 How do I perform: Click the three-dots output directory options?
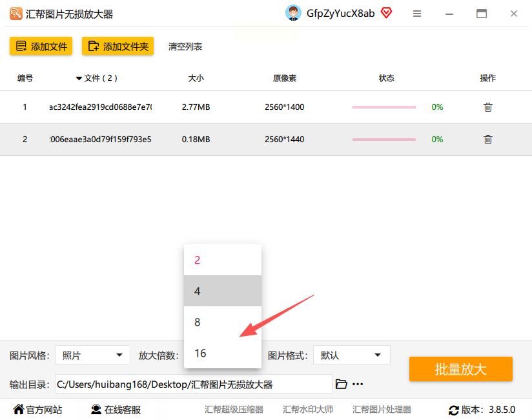(x=358, y=384)
